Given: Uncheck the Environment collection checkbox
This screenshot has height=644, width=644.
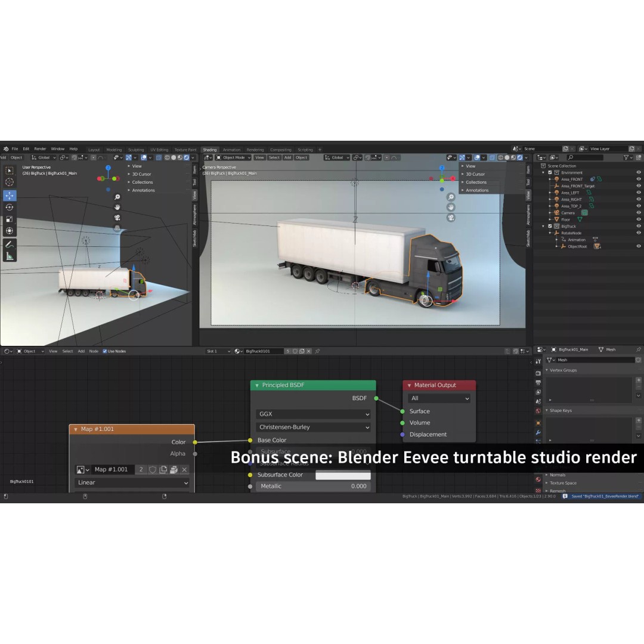Looking at the screenshot, I should coord(550,172).
